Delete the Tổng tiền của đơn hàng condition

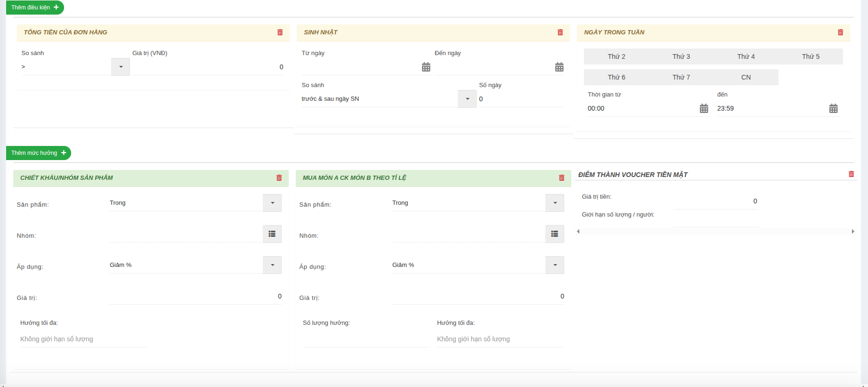pyautogui.click(x=280, y=32)
